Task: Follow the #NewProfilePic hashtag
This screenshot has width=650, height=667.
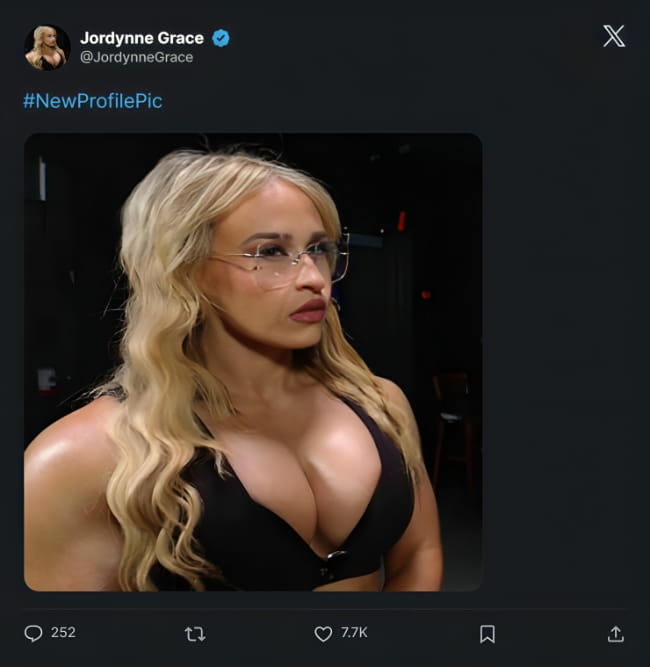Action: click(x=92, y=101)
